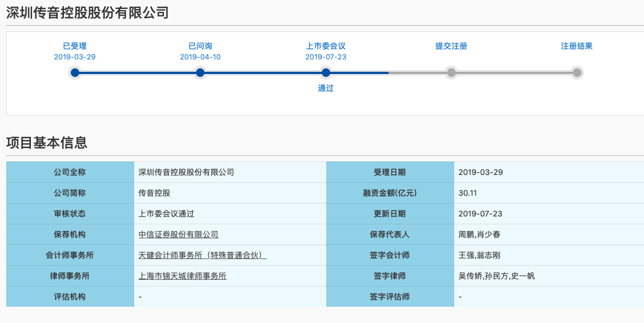Click the 签字律师 header cell
Viewport: 644px width, 323px height.
(390, 276)
